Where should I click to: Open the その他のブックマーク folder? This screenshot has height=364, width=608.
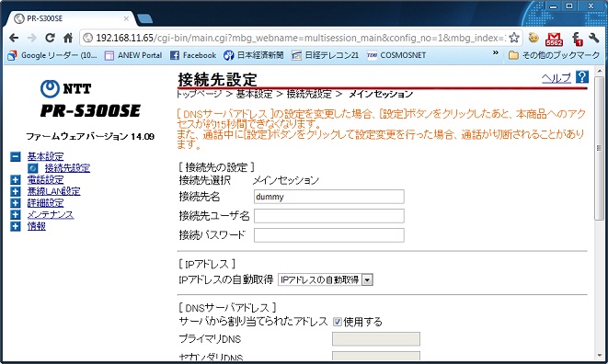click(554, 55)
